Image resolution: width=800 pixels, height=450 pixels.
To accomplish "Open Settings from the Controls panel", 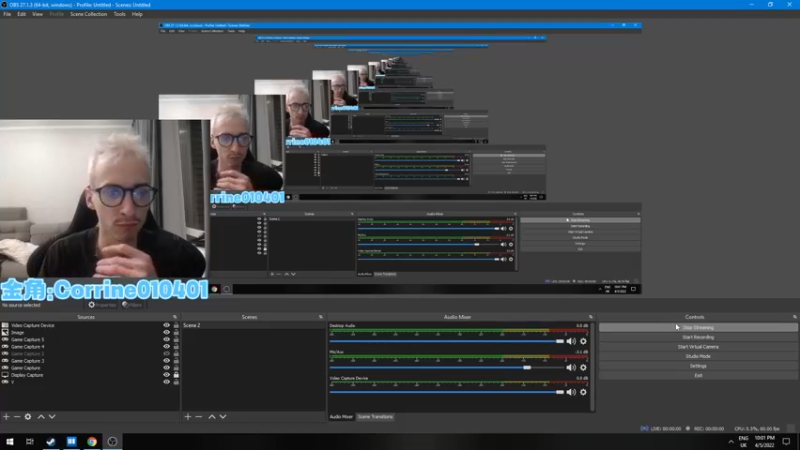I will (698, 366).
